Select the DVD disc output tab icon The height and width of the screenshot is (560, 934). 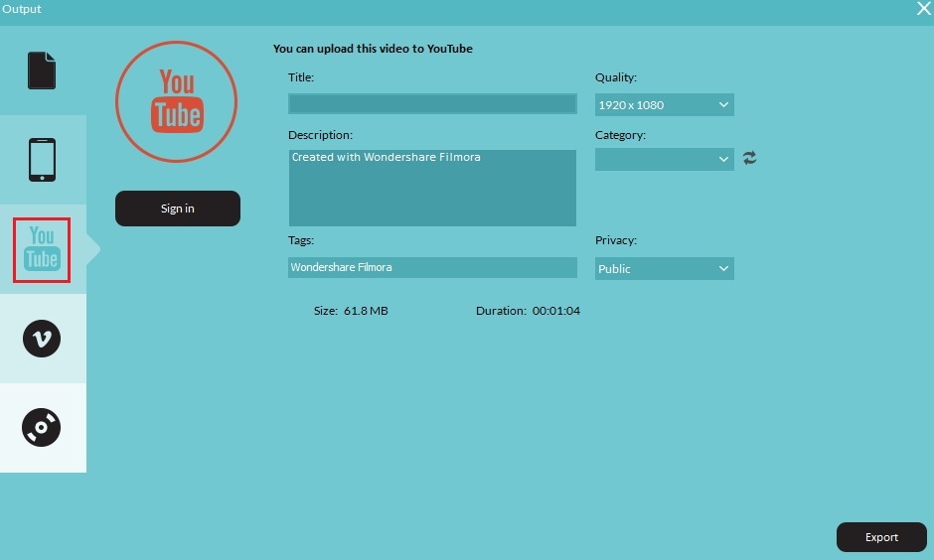click(41, 427)
